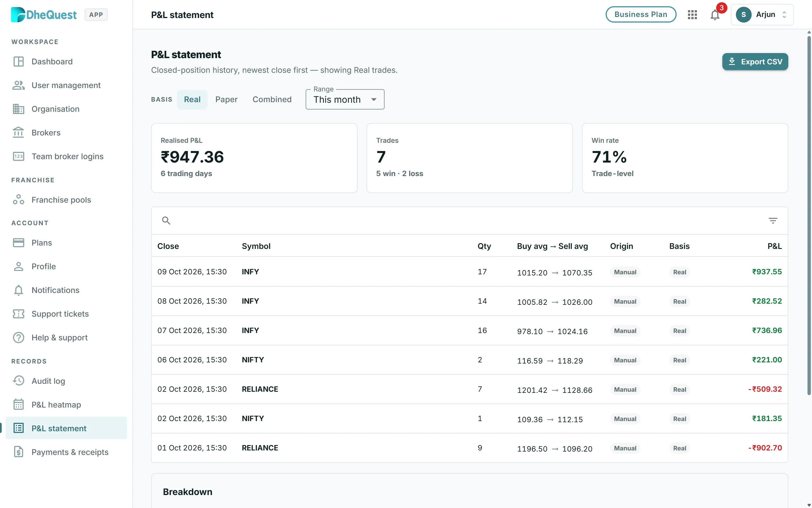Screen dimensions: 812x508
Task: Select the Combined basis option
Action: tap(272, 99)
